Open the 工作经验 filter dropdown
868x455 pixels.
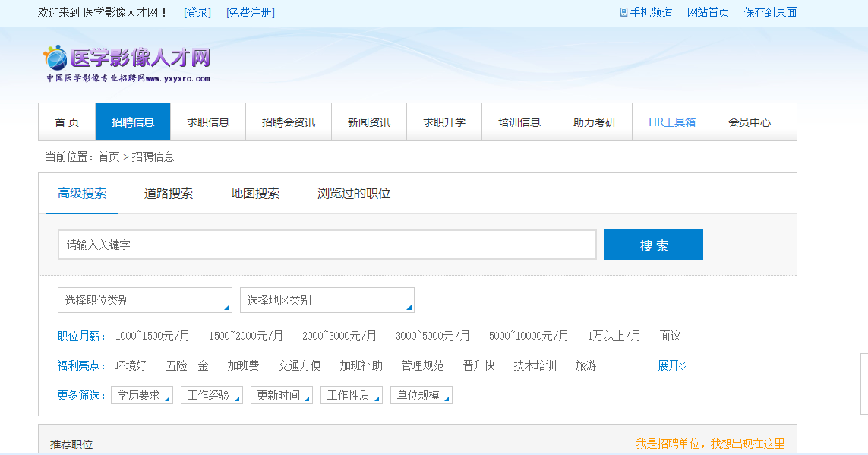(x=211, y=394)
